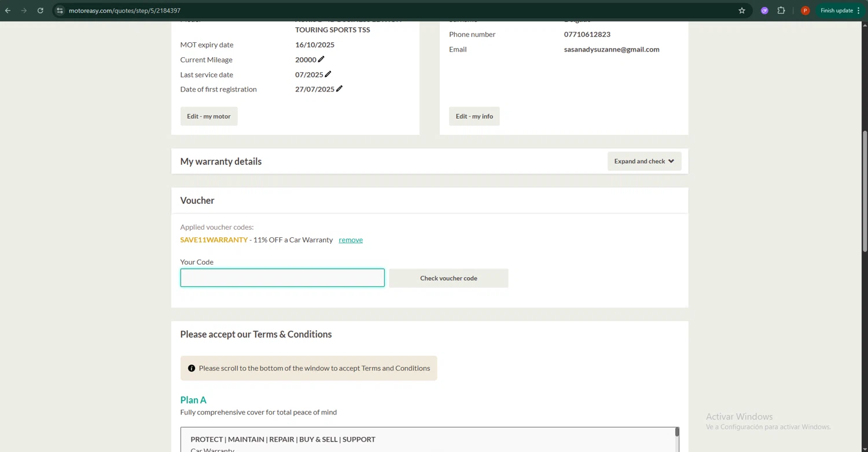This screenshot has height=452, width=868.
Task: Reload the page with the refresh icon
Action: pyautogui.click(x=41, y=10)
